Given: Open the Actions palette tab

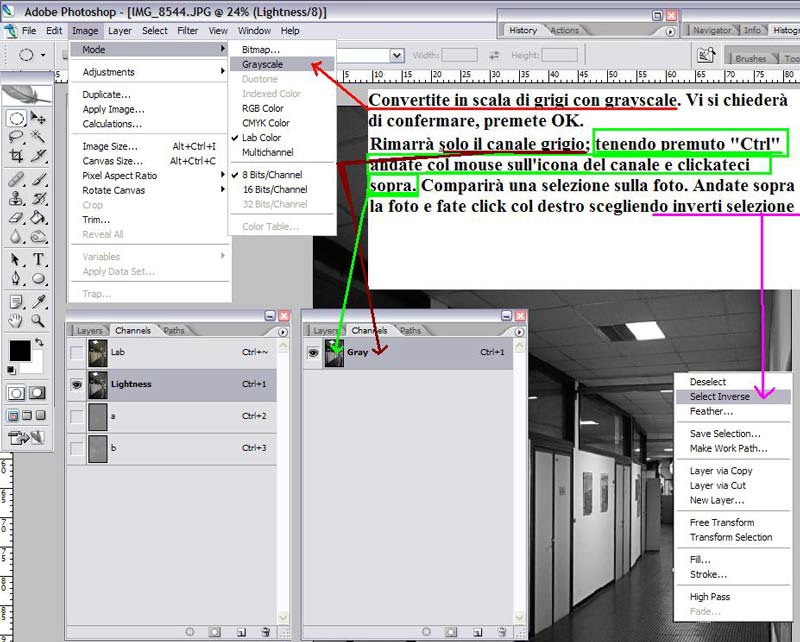Looking at the screenshot, I should [564, 30].
